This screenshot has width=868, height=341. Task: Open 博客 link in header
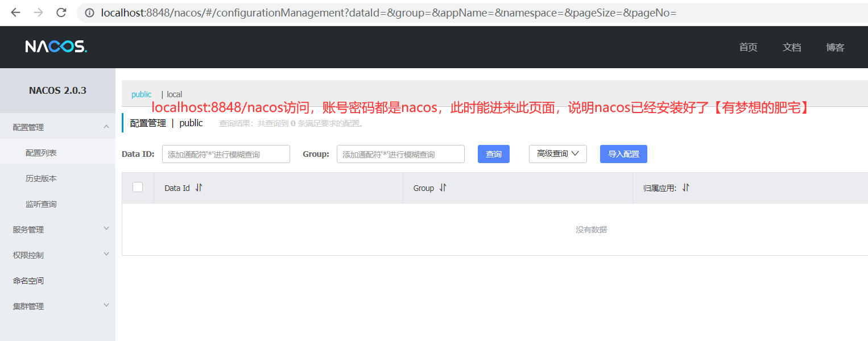835,47
